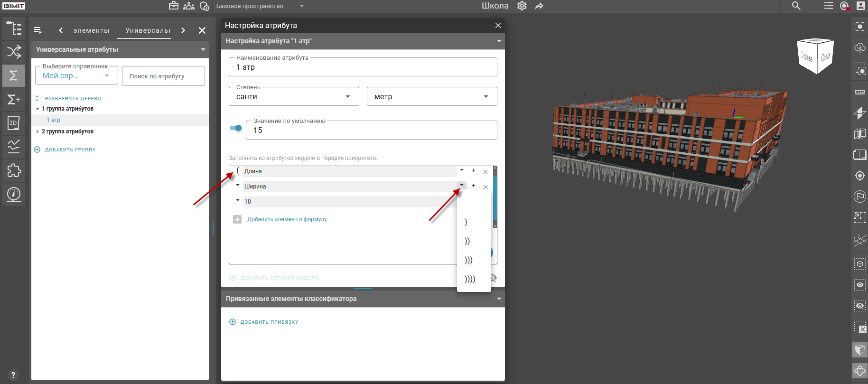The height and width of the screenshot is (384, 868).
Task: Open the Степень санти dropdown
Action: tap(294, 96)
